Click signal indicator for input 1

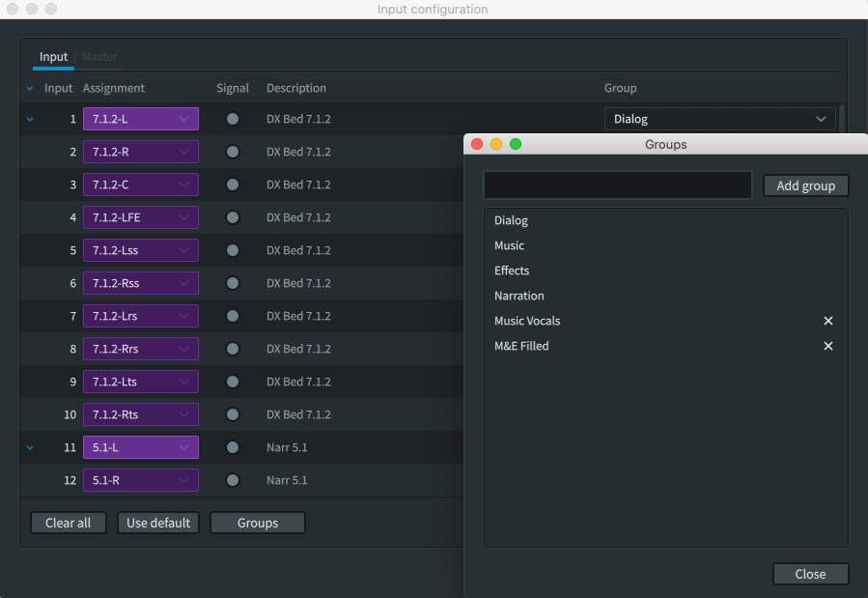click(x=233, y=119)
